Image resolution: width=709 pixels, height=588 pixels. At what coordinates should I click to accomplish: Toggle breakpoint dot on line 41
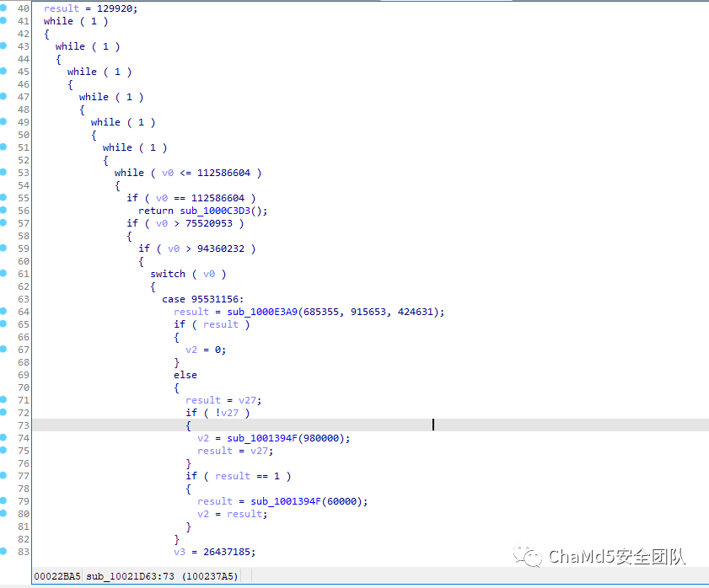click(x=3, y=20)
